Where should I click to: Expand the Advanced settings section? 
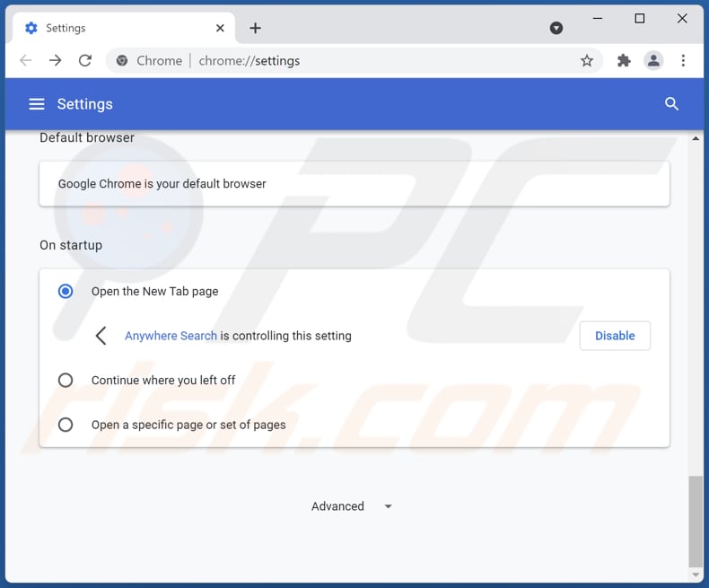pos(351,506)
